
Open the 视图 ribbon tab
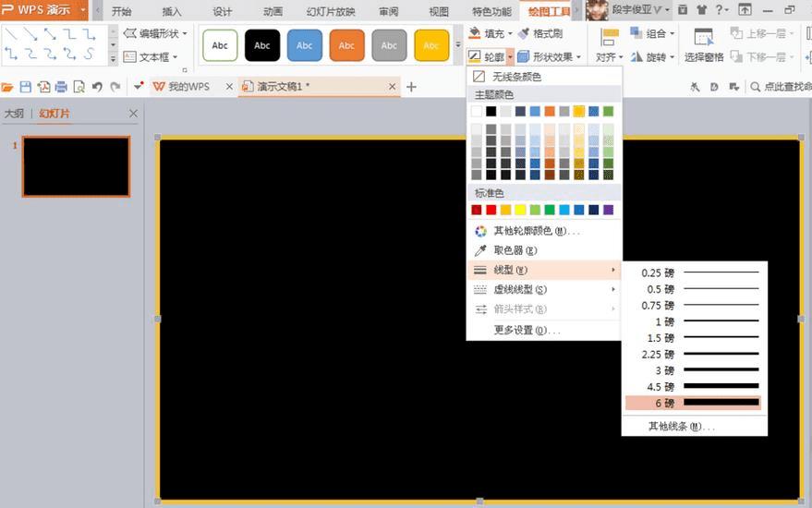click(439, 11)
